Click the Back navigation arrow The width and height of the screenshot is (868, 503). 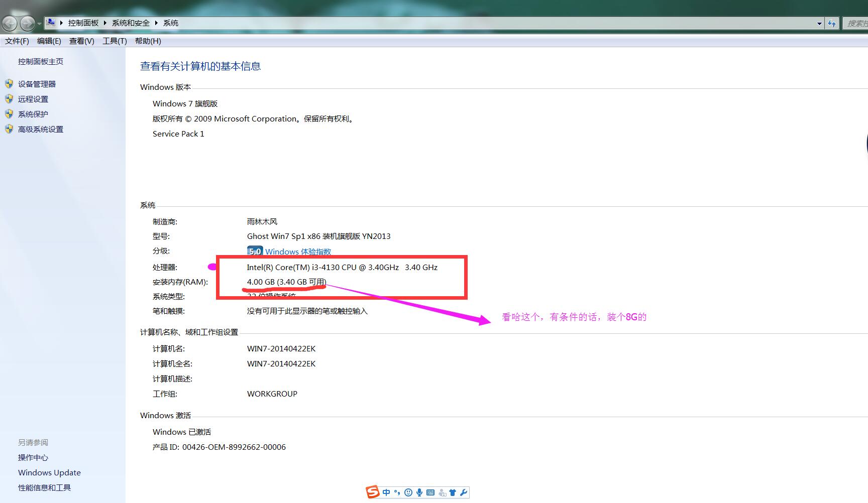(10, 23)
